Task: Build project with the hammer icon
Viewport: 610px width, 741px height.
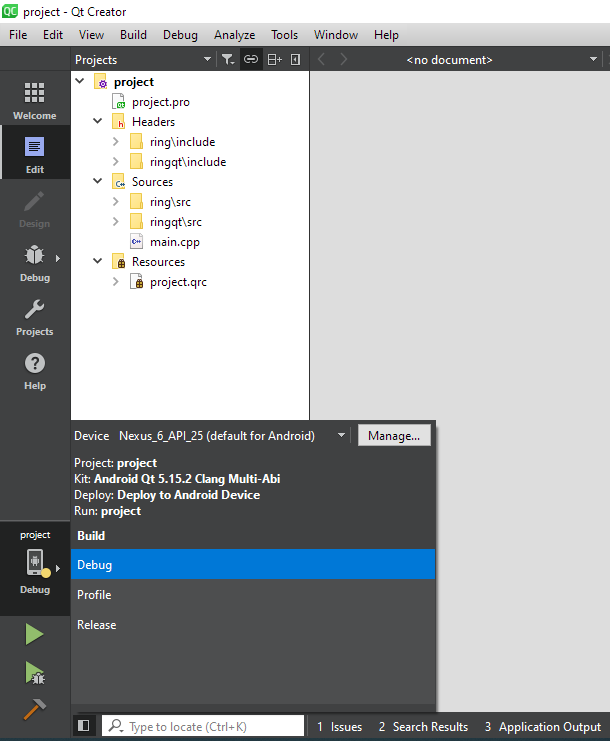Action: (x=34, y=709)
